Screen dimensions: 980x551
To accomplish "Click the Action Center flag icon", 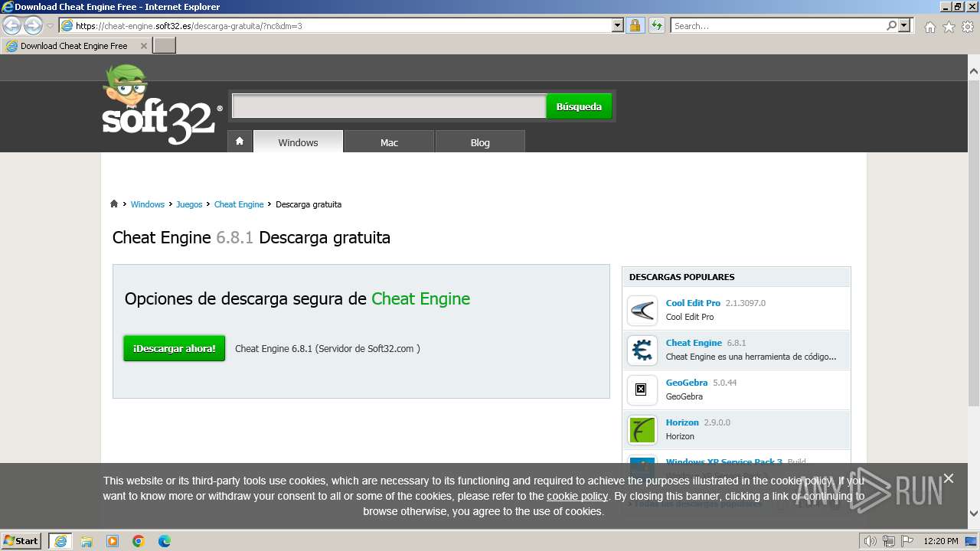I will (906, 541).
